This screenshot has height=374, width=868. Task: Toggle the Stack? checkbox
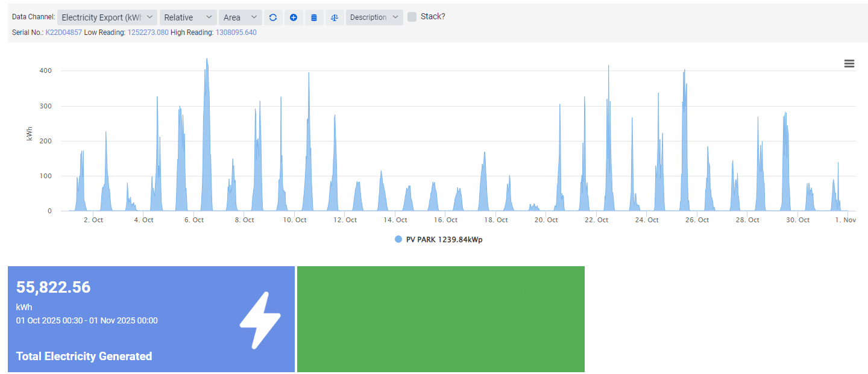coord(412,17)
